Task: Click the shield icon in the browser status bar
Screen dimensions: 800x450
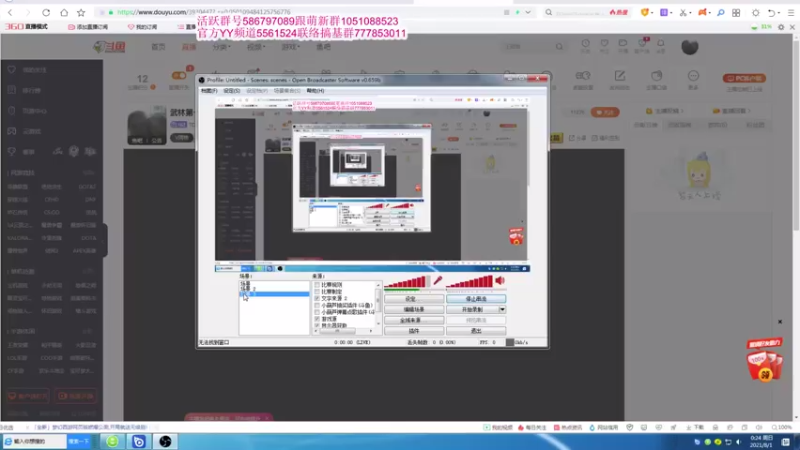Action: (x=630, y=428)
